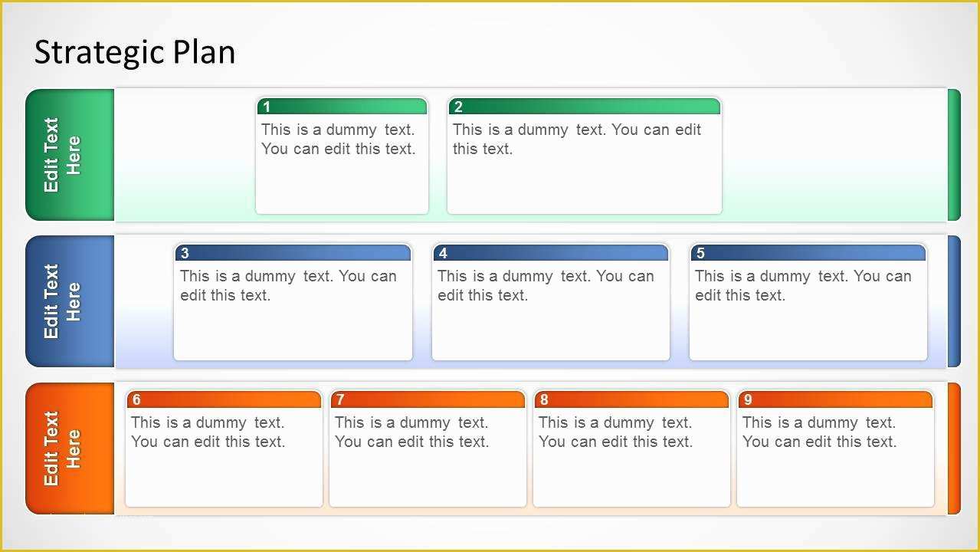Click dummy text in box 2
This screenshot has width=980, height=552.
(x=577, y=140)
